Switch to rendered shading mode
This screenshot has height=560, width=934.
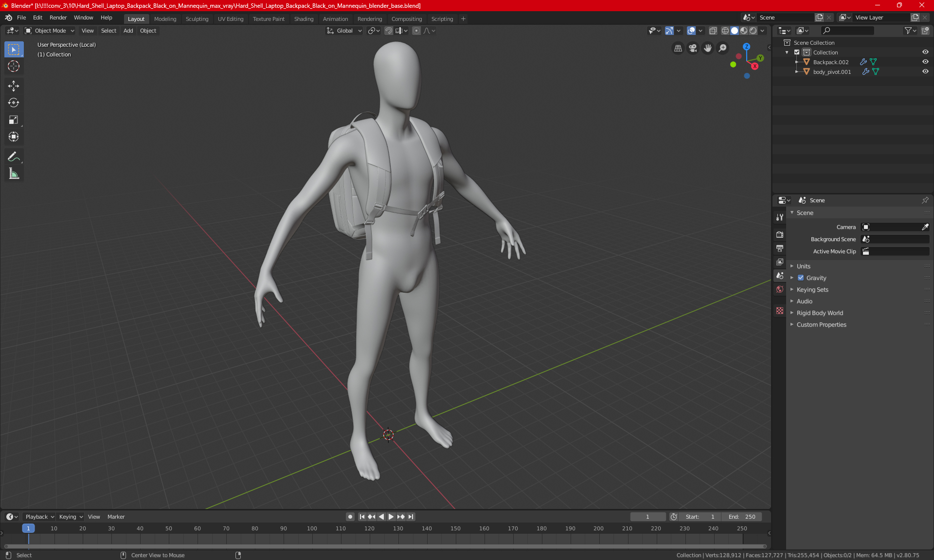[753, 31]
